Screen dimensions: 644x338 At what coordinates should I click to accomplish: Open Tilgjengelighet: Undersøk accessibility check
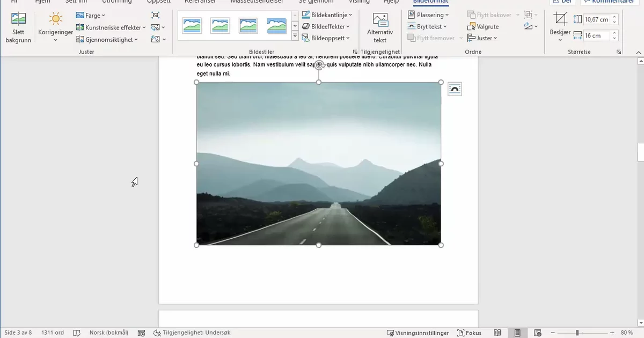click(x=192, y=333)
